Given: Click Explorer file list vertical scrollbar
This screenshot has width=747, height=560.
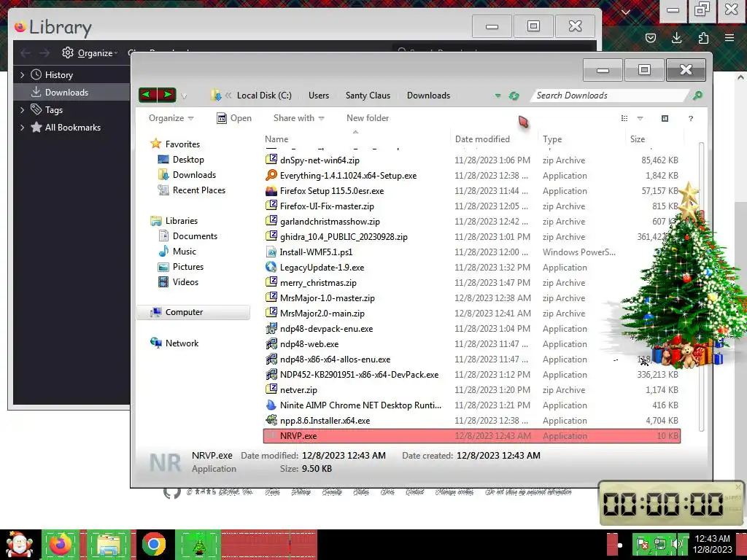Looking at the screenshot, I should 701,286.
